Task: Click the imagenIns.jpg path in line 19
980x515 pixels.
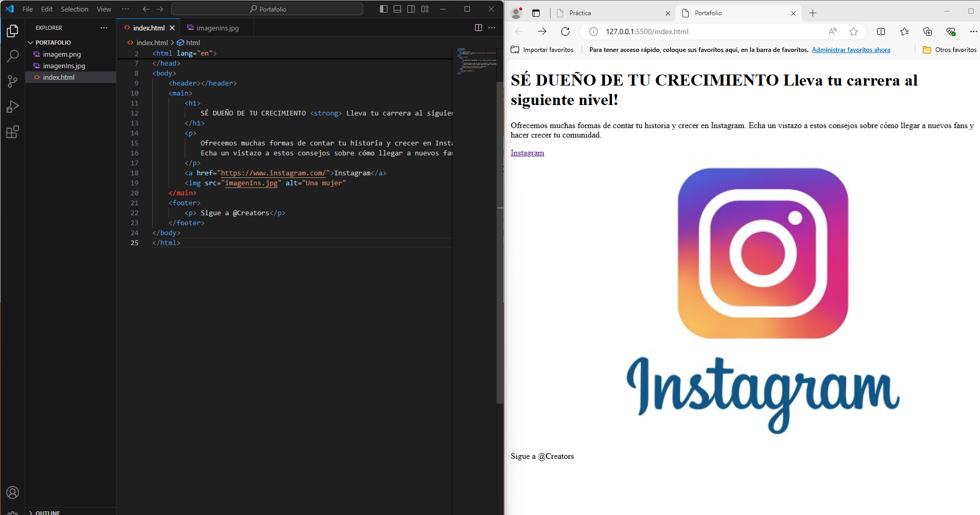Action: point(251,183)
